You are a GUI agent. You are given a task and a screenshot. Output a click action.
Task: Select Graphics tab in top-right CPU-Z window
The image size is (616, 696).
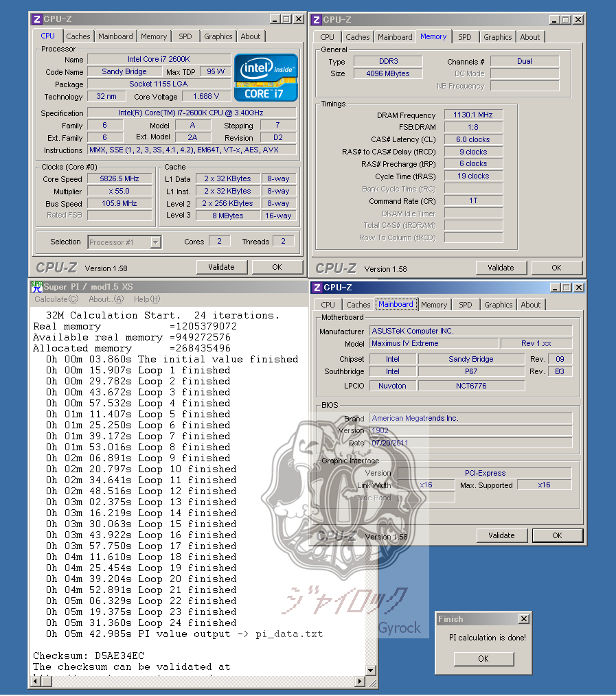tap(497, 37)
